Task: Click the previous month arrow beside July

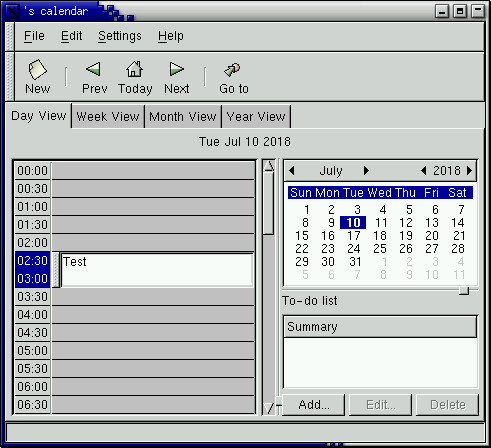Action: pos(292,171)
